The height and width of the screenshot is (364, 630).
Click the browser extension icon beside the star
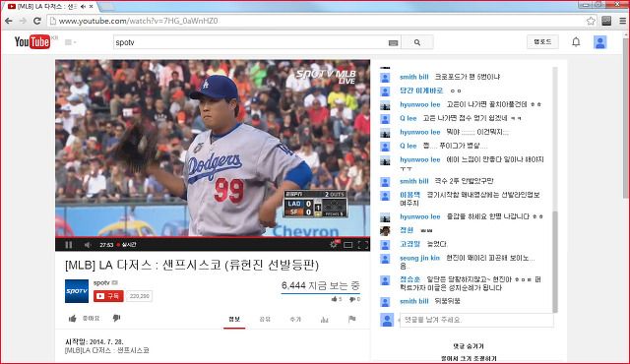coord(606,21)
